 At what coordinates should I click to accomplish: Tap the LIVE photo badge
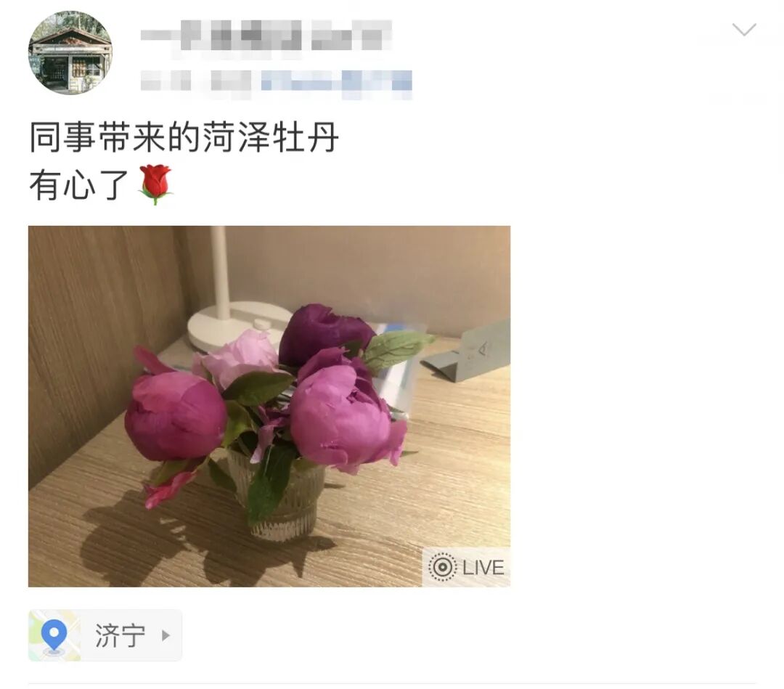click(466, 567)
